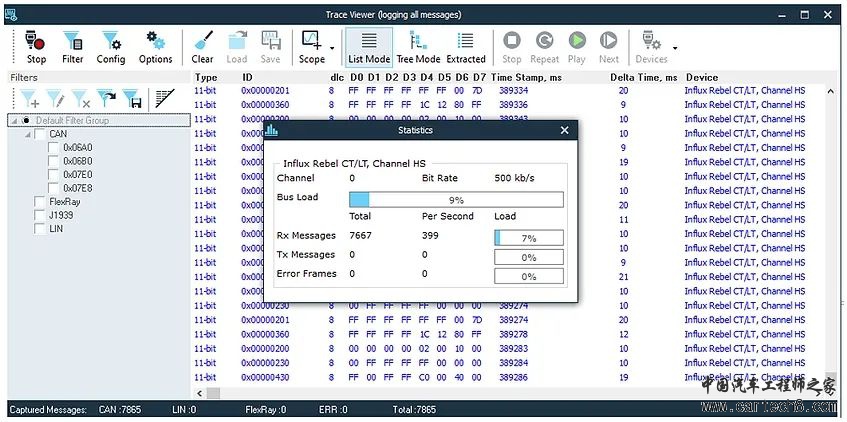Click the Tx Messages 0% load bar
Image resolution: width=847 pixels, height=422 pixels.
click(529, 257)
